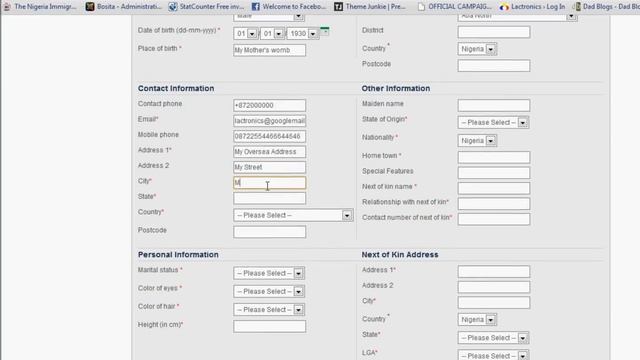This screenshot has width=640, height=360.
Task: Open the Color of eyes dropdown
Action: click(269, 291)
